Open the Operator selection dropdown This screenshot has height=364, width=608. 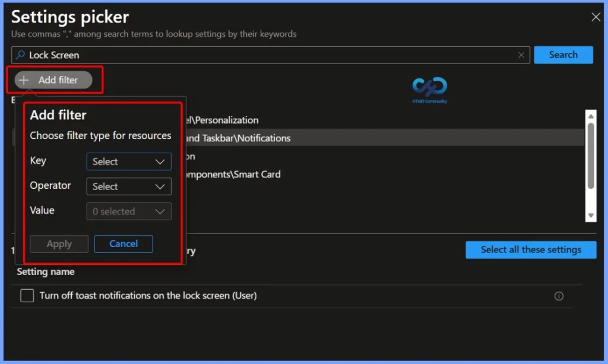128,186
